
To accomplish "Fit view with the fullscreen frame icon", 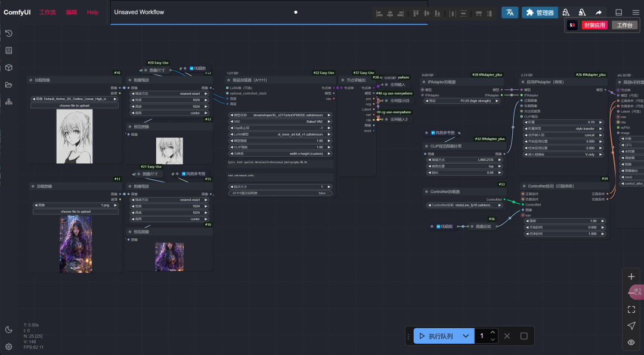I will coord(631,309).
